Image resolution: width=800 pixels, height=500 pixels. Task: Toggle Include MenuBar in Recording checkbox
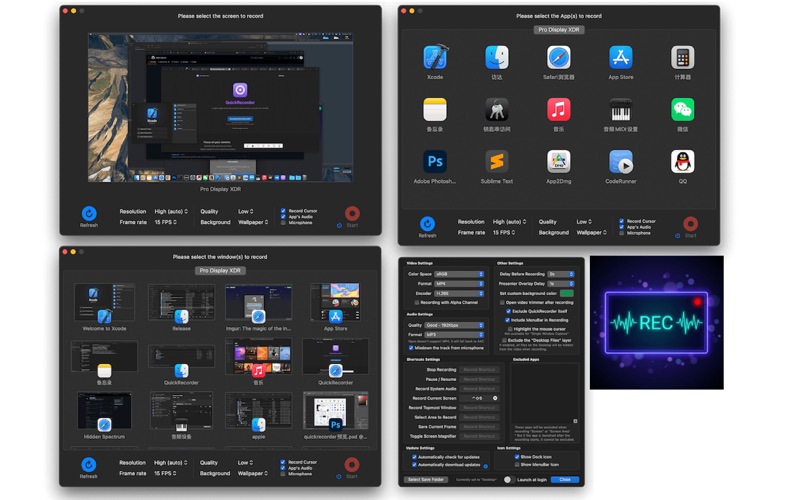tap(507, 320)
